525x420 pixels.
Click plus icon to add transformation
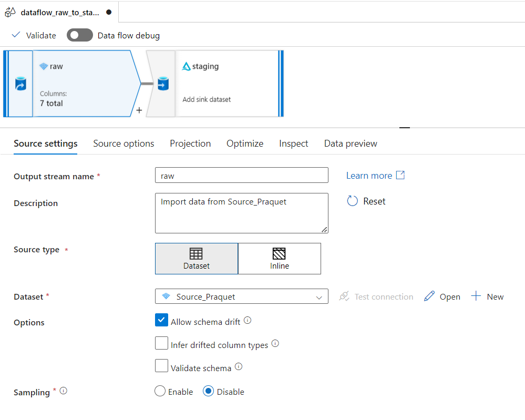point(139,110)
